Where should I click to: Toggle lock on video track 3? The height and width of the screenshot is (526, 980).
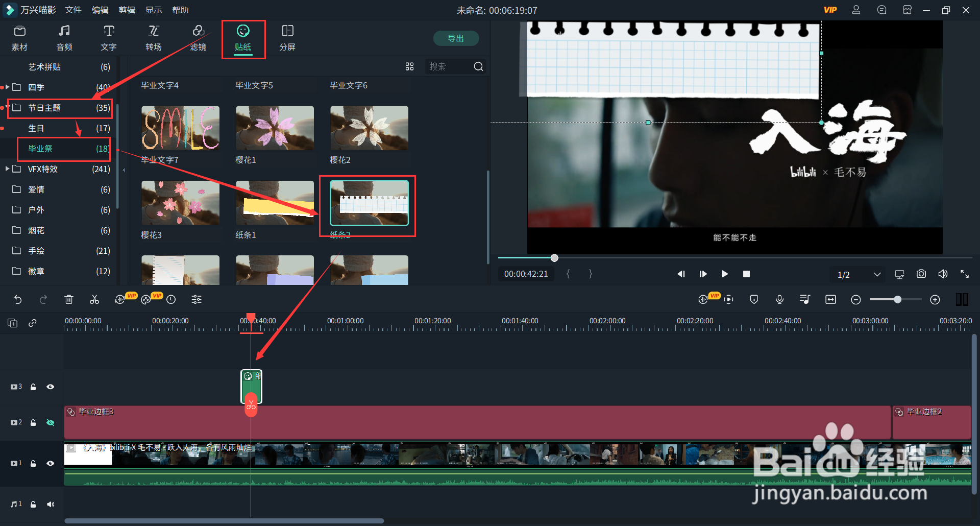[33, 387]
